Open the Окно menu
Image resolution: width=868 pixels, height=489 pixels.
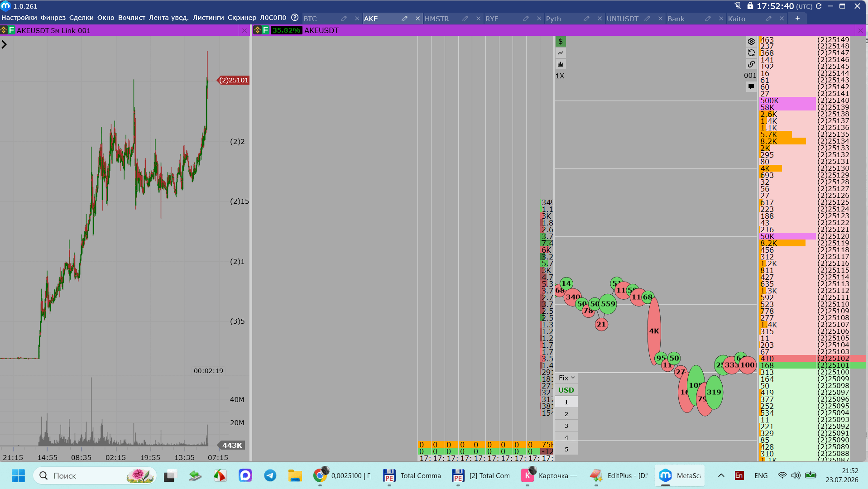106,18
